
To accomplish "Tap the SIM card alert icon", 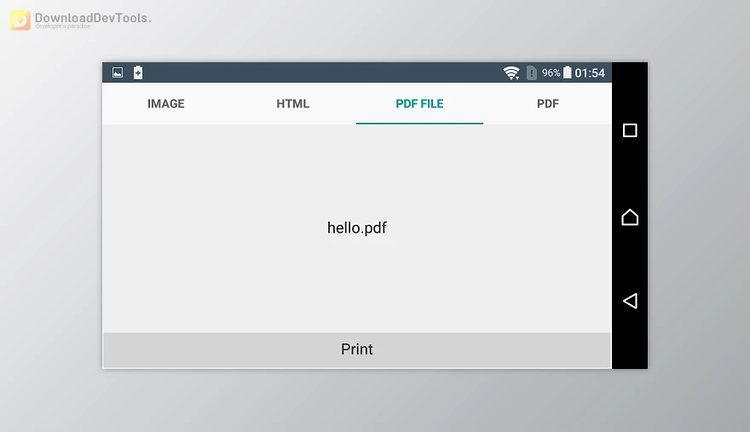I will (531, 73).
